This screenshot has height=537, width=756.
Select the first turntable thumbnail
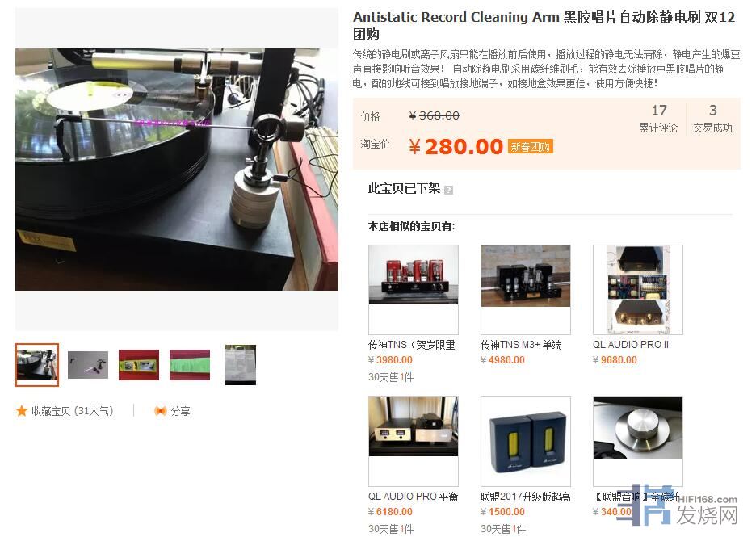[x=37, y=365]
